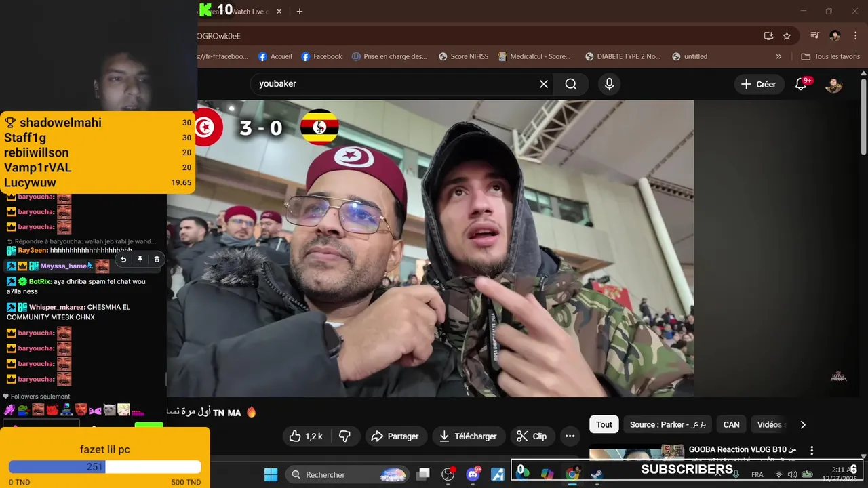Select the CAN filter chip
The height and width of the screenshot is (488, 868).
(731, 425)
